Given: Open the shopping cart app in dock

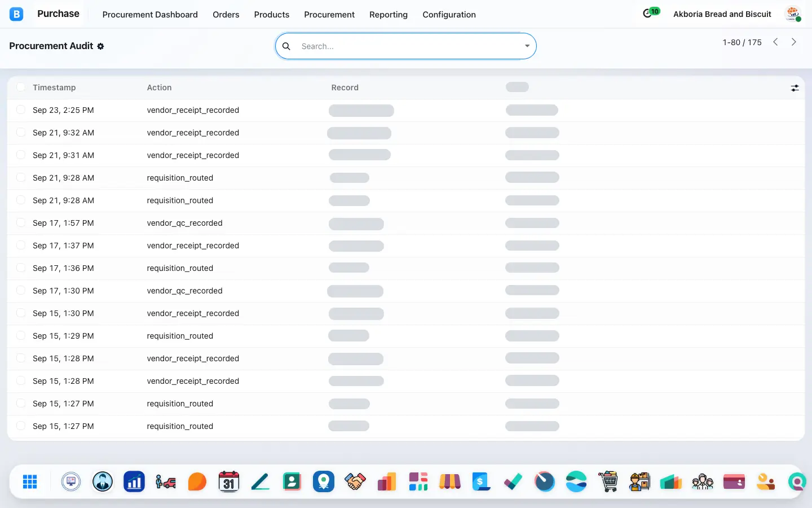Looking at the screenshot, I should [608, 482].
